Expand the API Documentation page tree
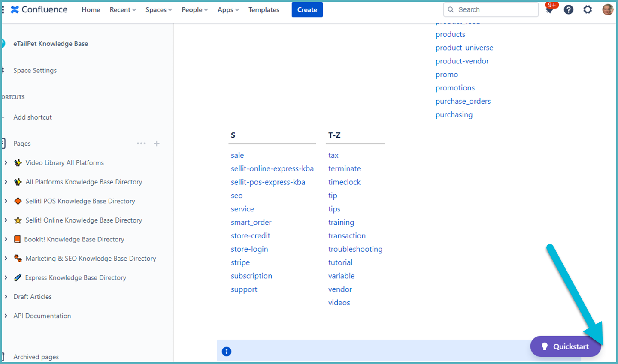The height and width of the screenshot is (364, 618). click(6, 316)
